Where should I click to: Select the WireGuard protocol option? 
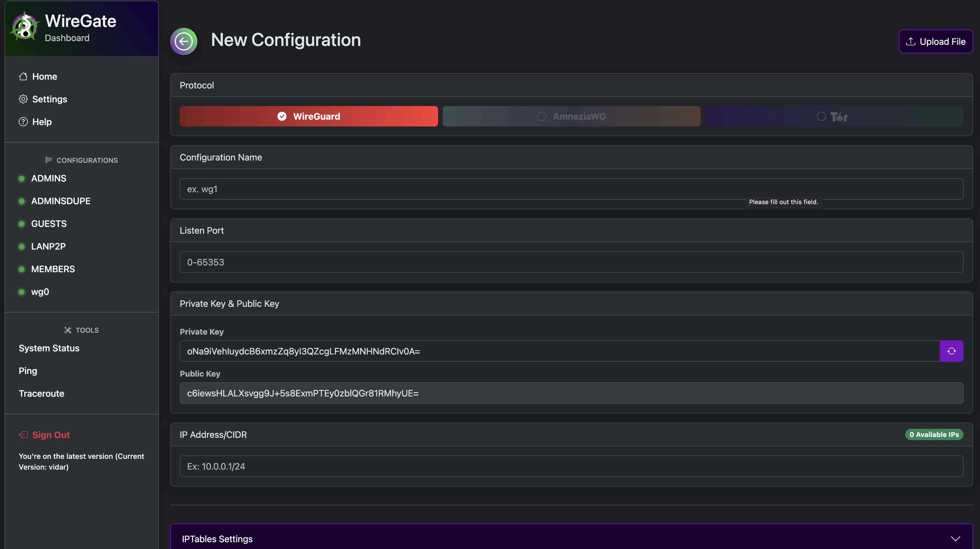pos(309,117)
